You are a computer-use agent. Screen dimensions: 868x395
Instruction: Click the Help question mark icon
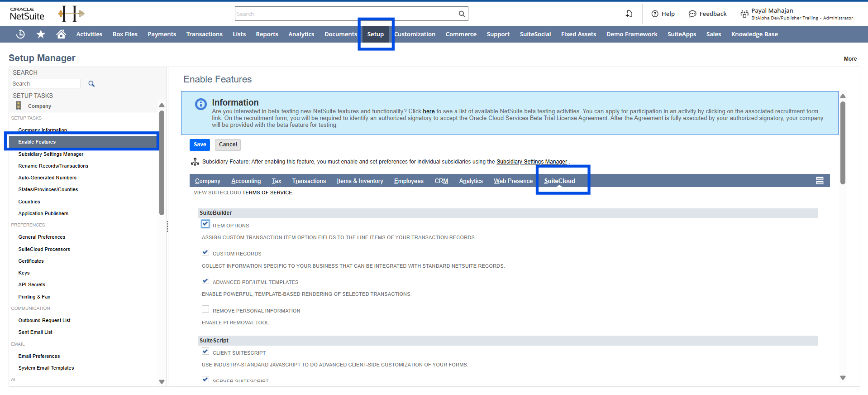[655, 14]
